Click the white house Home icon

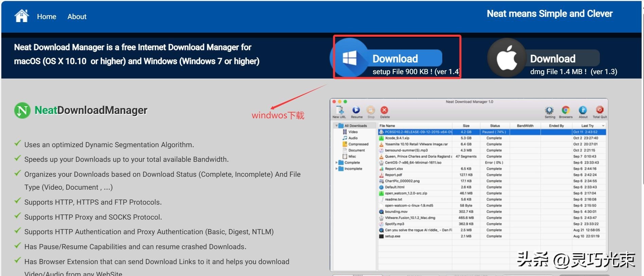[22, 16]
